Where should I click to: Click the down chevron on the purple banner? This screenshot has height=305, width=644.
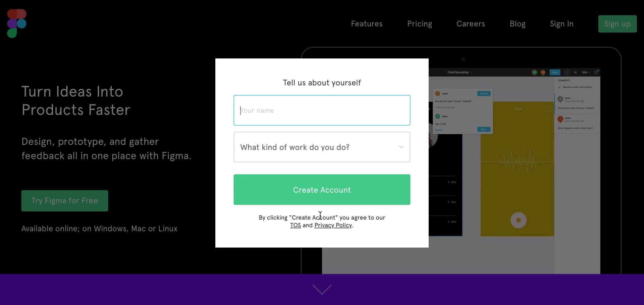tap(322, 289)
